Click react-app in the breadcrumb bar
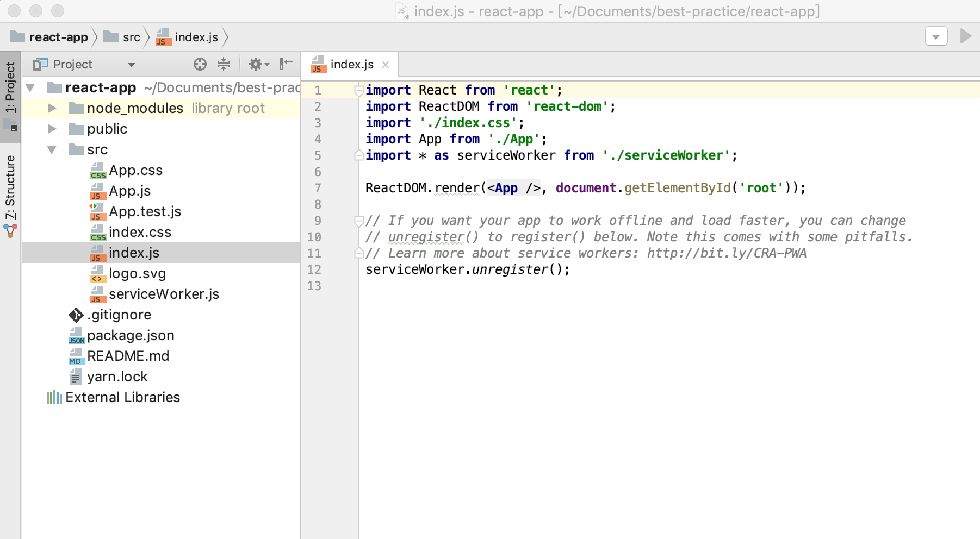980x539 pixels. tap(58, 37)
